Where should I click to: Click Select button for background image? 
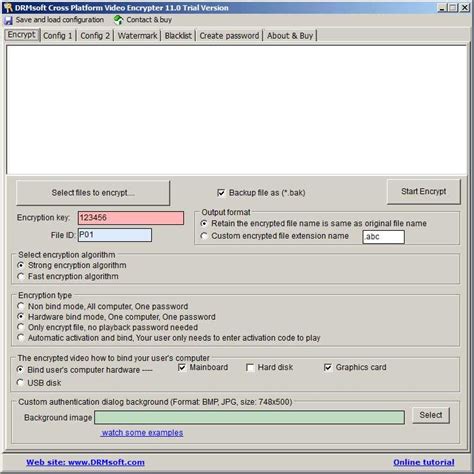click(431, 415)
